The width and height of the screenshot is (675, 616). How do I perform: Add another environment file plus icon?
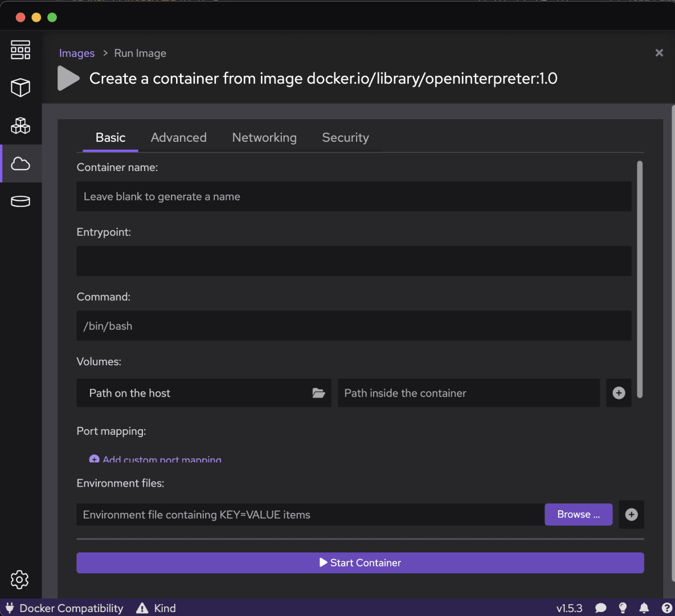coord(631,515)
